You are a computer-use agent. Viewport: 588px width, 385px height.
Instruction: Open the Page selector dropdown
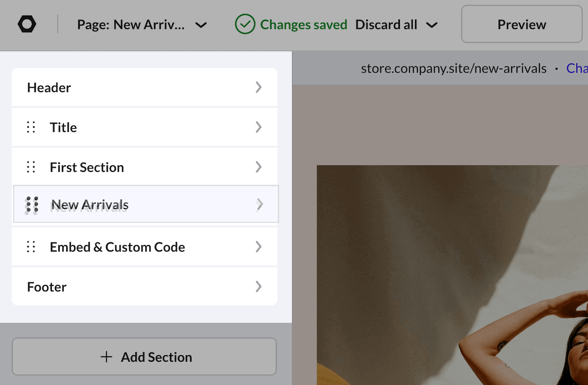tap(201, 25)
